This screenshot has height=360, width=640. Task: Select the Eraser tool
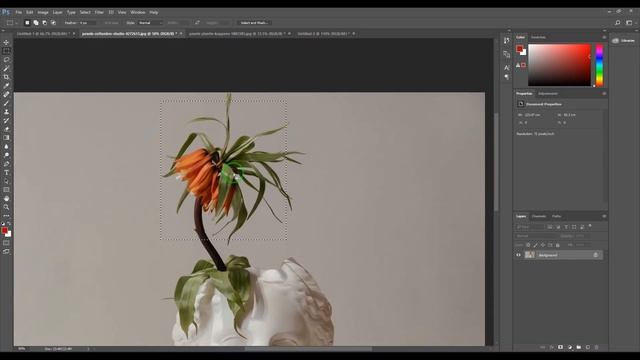(x=6, y=129)
